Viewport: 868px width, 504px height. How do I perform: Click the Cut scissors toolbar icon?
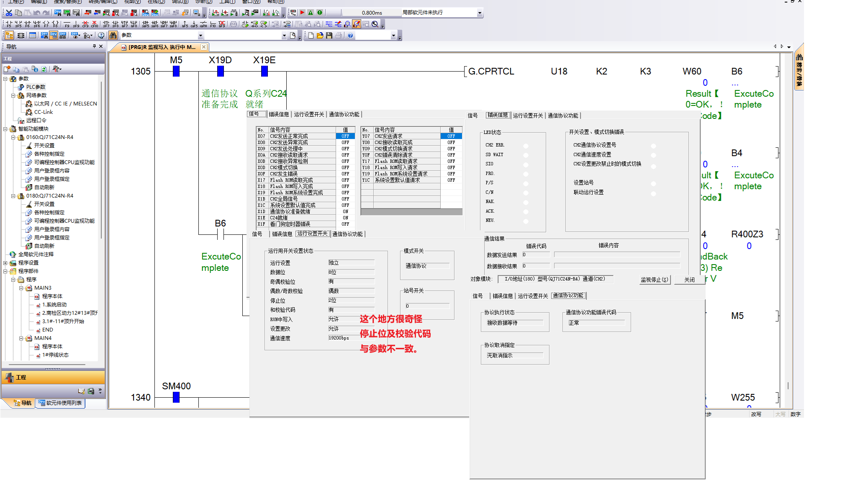[9, 13]
